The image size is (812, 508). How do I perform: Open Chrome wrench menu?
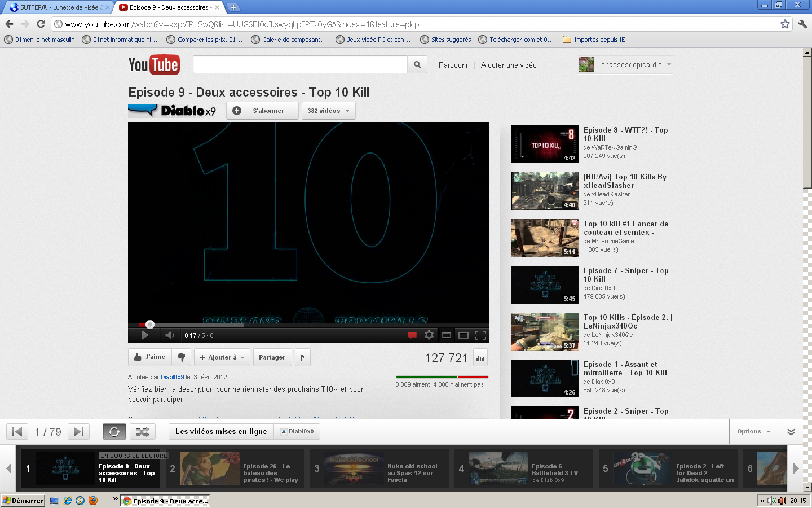click(802, 24)
